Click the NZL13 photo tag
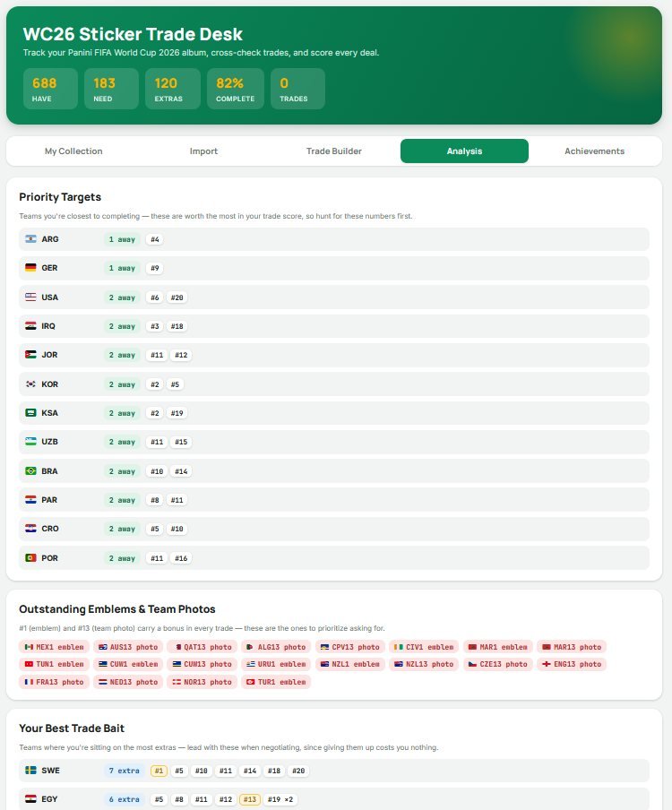 (x=424, y=664)
